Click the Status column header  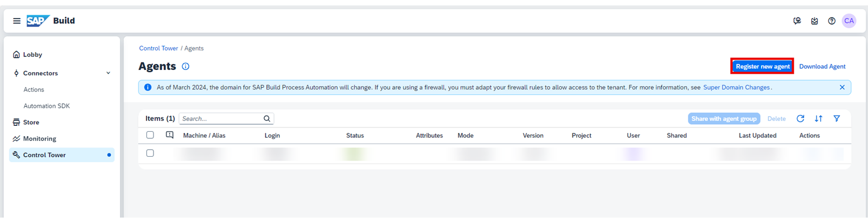click(355, 136)
